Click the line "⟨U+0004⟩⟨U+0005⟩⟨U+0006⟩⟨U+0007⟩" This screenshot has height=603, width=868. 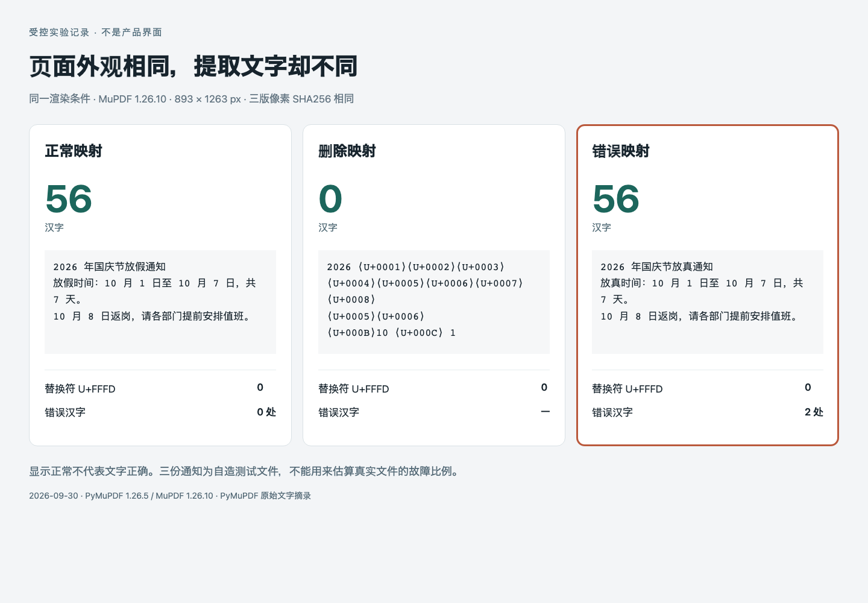coord(425,283)
